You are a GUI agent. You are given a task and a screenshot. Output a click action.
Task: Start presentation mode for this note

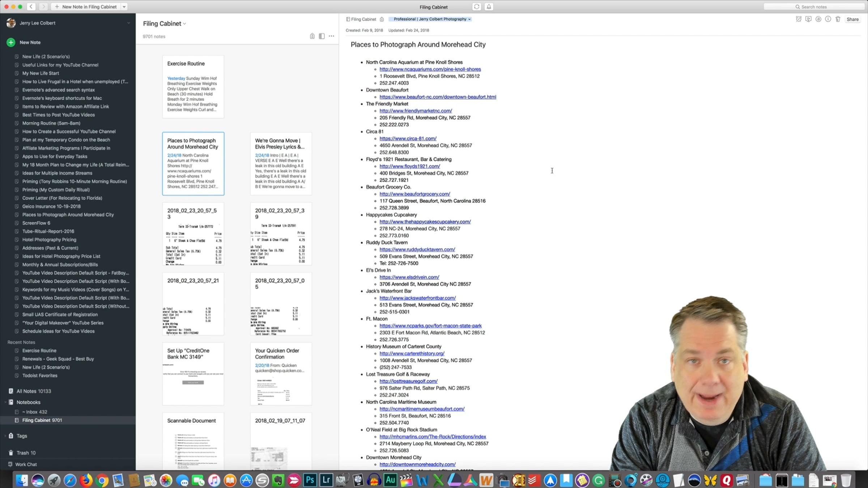pyautogui.click(x=808, y=19)
